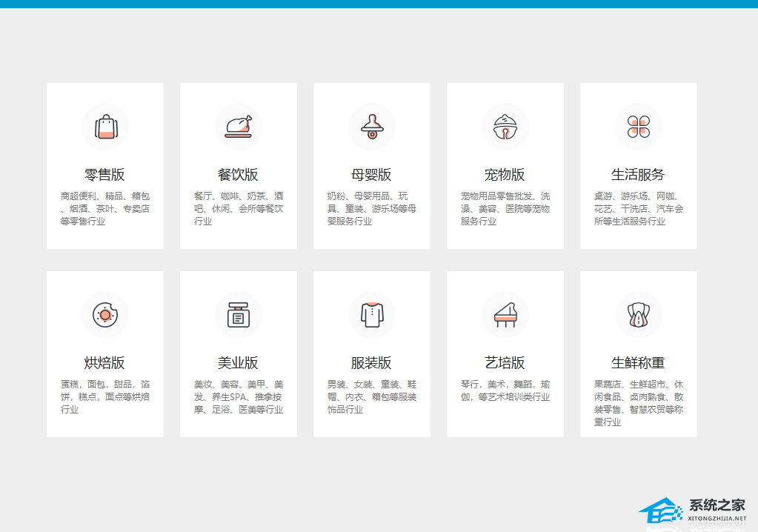This screenshot has height=532, width=758.
Task: Click the pet bell icon for 宠物版
Action: click(x=505, y=127)
